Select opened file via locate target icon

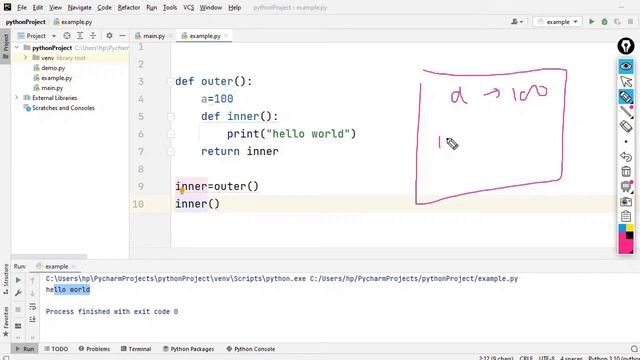click(67, 36)
